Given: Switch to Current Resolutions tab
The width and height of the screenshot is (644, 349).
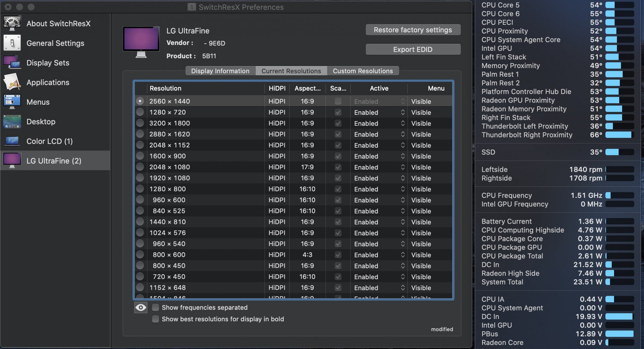Looking at the screenshot, I should tap(291, 71).
